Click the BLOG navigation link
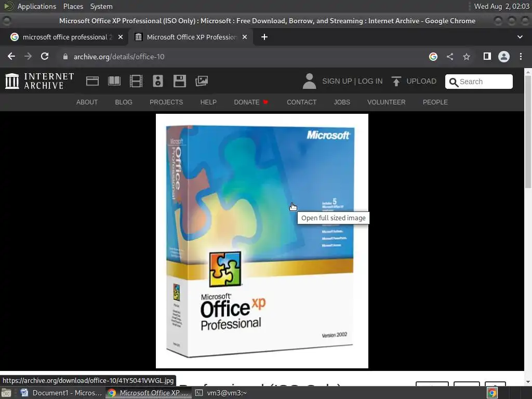532x399 pixels. point(124,102)
